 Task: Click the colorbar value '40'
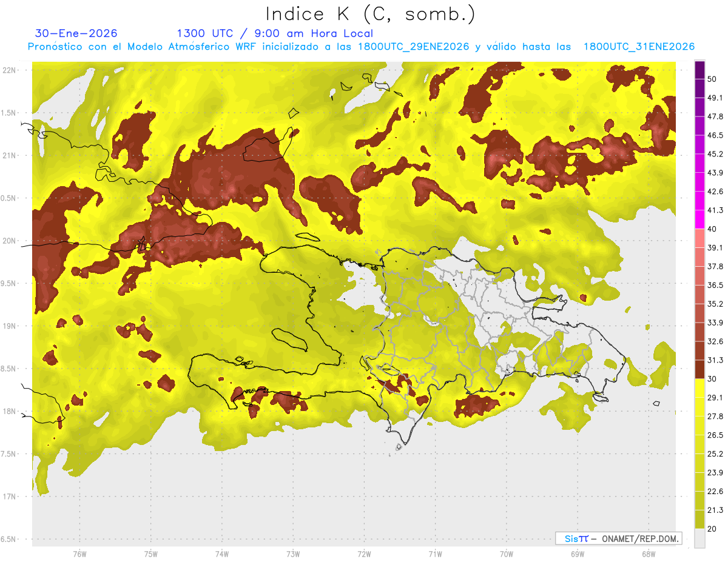(x=712, y=229)
